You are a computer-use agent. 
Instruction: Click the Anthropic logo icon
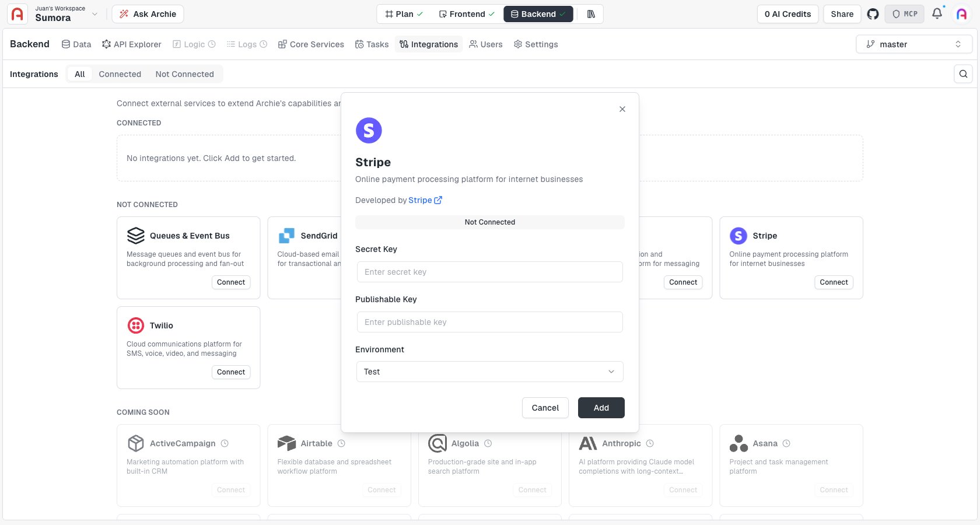tap(588, 443)
